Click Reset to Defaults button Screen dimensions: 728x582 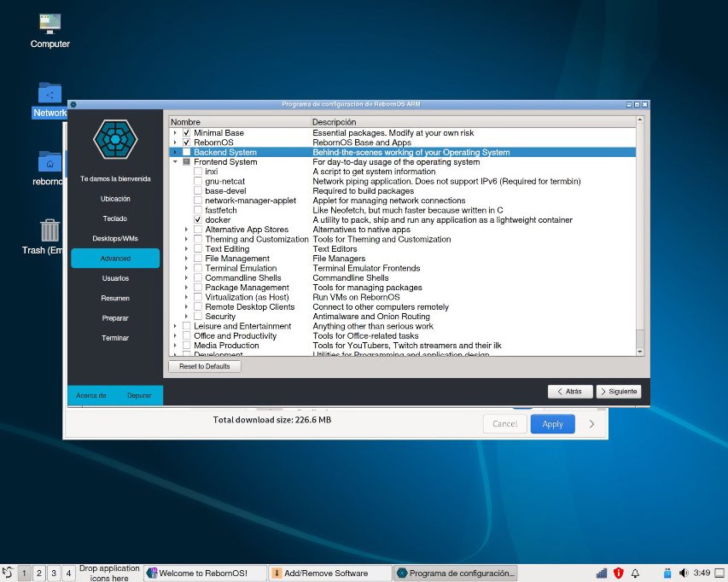pos(205,366)
